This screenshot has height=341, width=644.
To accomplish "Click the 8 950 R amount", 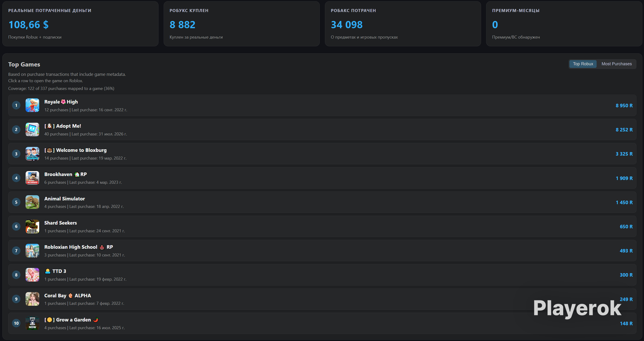I will click(x=624, y=106).
